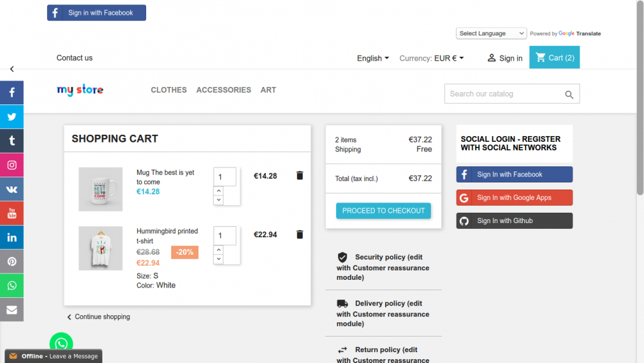Open the Clothes menu category

tap(169, 90)
